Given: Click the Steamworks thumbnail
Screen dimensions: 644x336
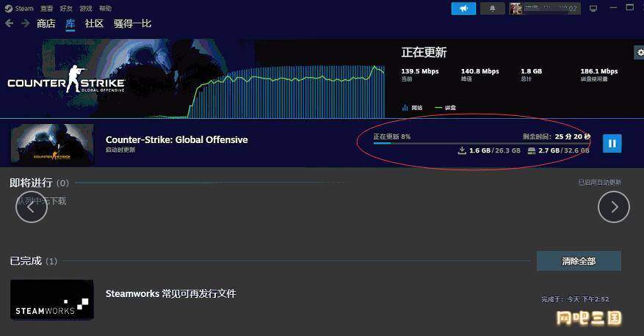Looking at the screenshot, I should pyautogui.click(x=52, y=300).
